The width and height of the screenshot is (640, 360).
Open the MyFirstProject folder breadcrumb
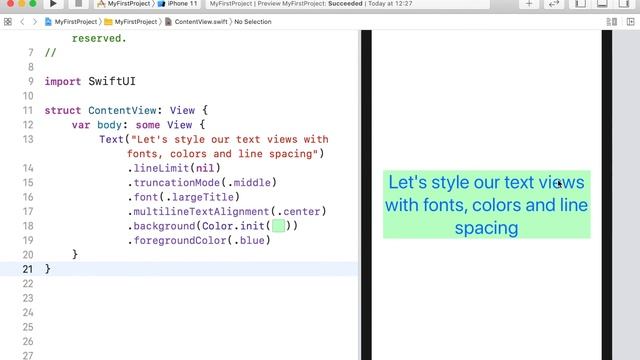pyautogui.click(x=131, y=22)
